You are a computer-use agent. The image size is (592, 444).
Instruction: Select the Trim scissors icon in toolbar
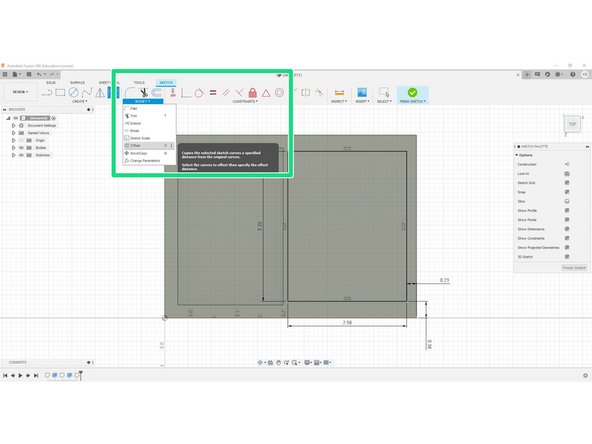pos(143,92)
